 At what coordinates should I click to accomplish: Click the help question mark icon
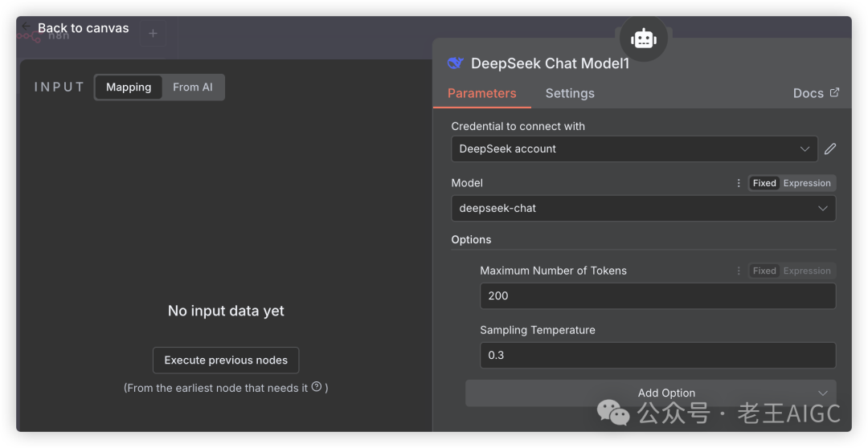point(317,387)
